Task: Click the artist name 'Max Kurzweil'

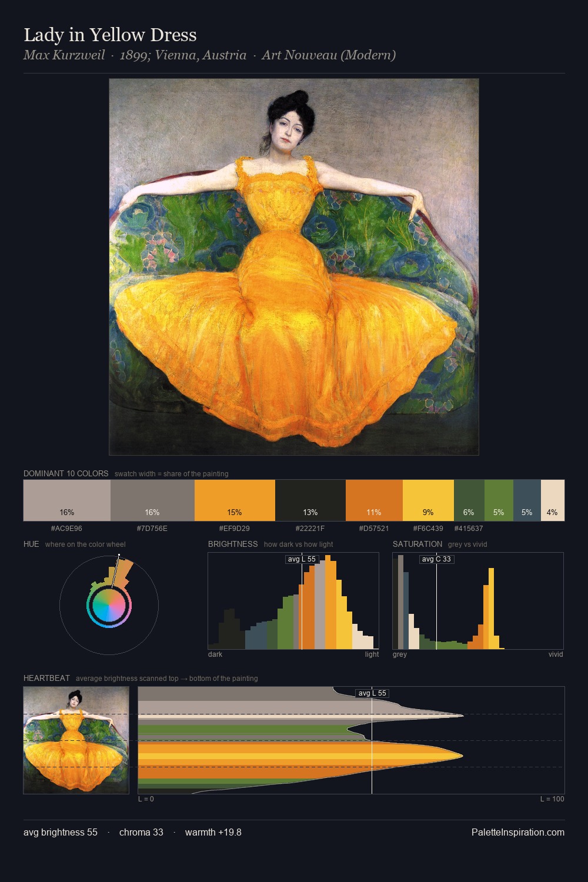Action: [64, 55]
